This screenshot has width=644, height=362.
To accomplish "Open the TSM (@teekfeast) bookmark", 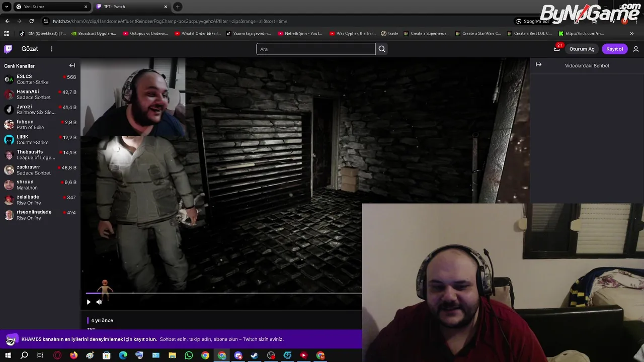I will (x=43, y=34).
